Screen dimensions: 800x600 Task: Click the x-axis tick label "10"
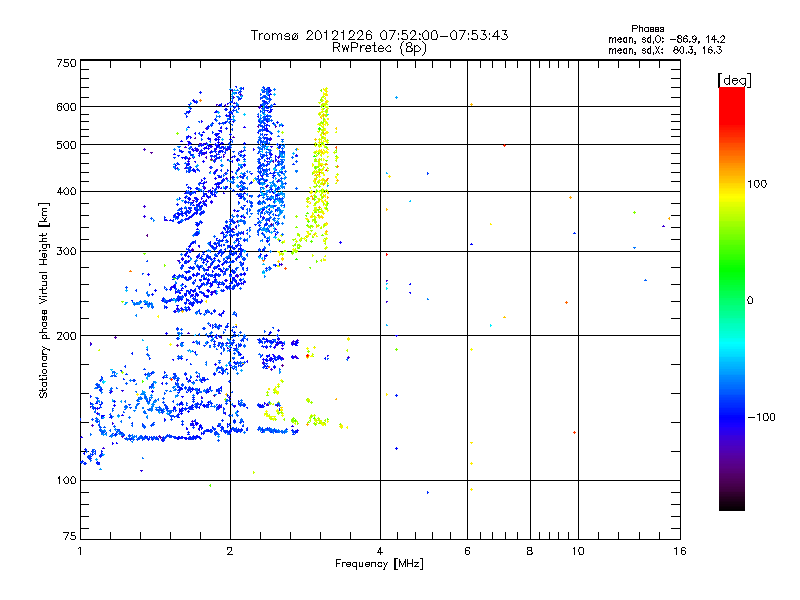point(578,551)
